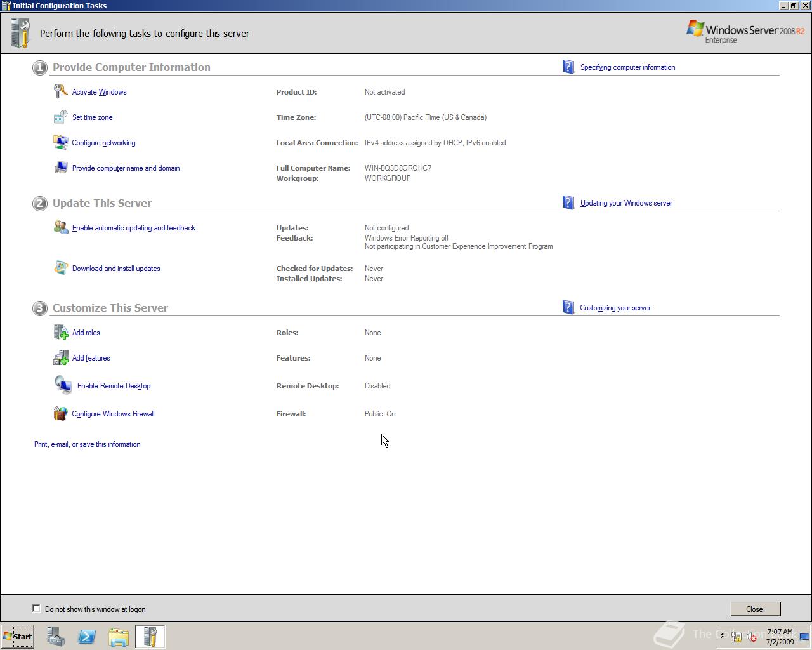Click the automatic updating and feedback icon

tap(60, 227)
